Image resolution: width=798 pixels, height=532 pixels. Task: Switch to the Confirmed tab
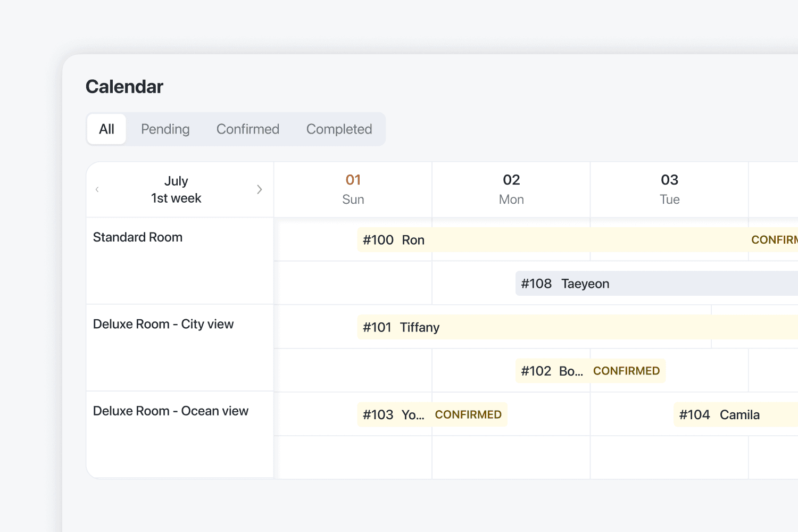[248, 129]
